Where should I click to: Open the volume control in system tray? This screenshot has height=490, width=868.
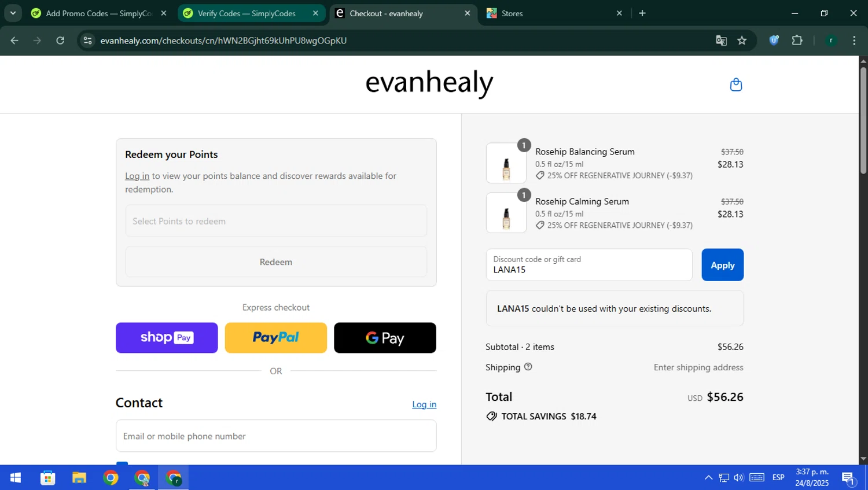click(739, 478)
